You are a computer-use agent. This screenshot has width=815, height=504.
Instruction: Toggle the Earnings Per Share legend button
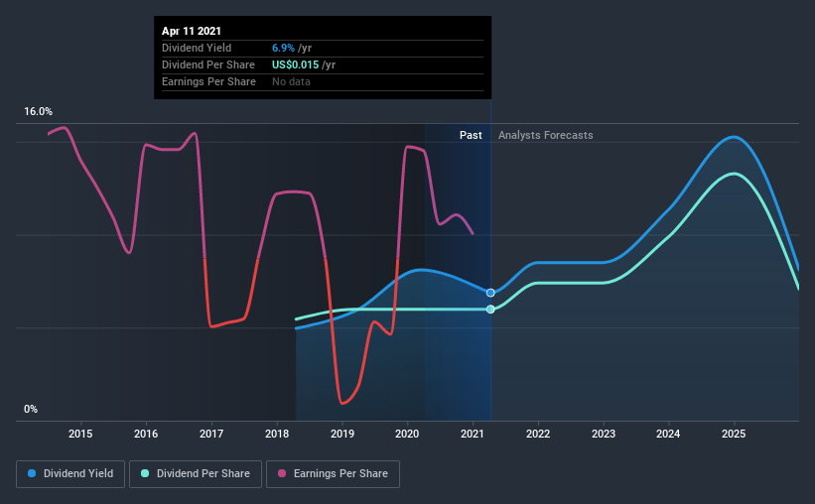333,474
